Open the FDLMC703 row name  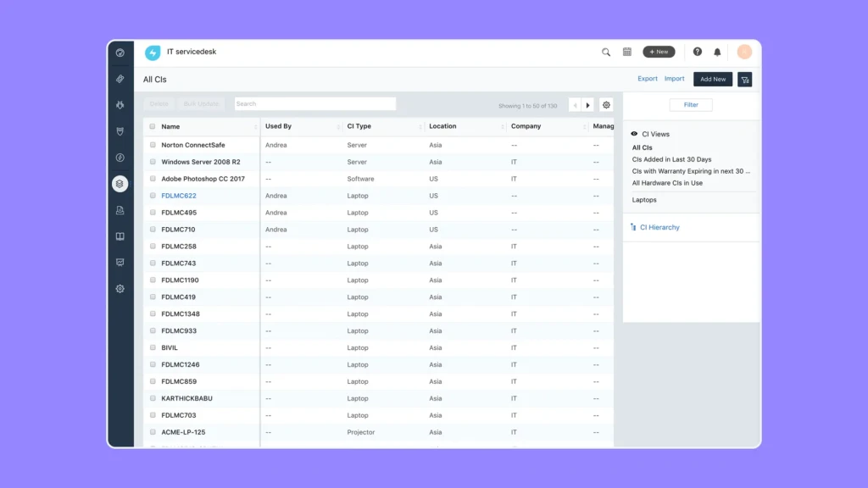[x=178, y=415]
